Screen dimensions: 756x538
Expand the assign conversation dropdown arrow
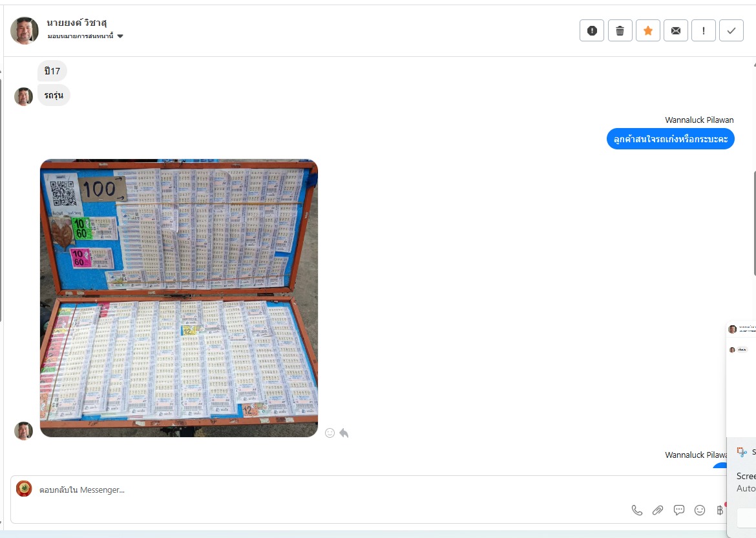tap(120, 36)
